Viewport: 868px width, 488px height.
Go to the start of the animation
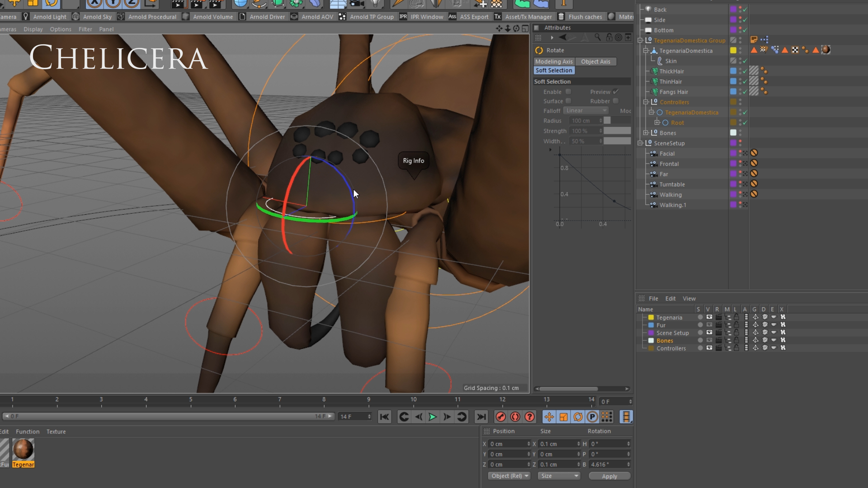click(x=384, y=417)
